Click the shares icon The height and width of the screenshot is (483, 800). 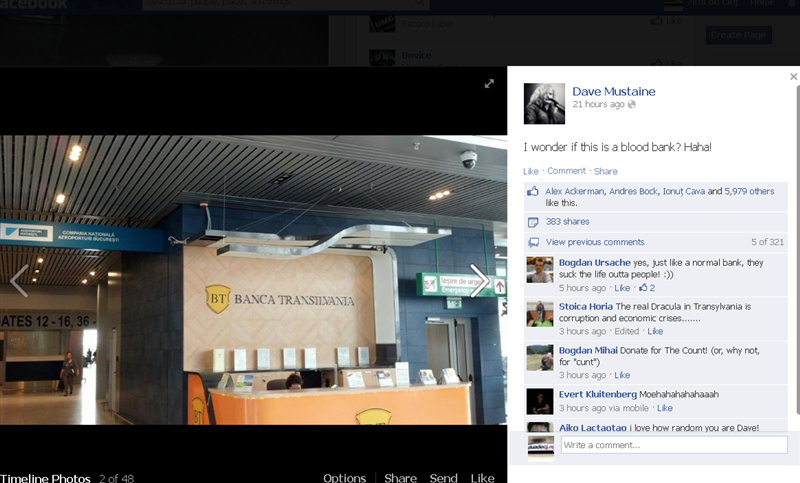point(533,222)
